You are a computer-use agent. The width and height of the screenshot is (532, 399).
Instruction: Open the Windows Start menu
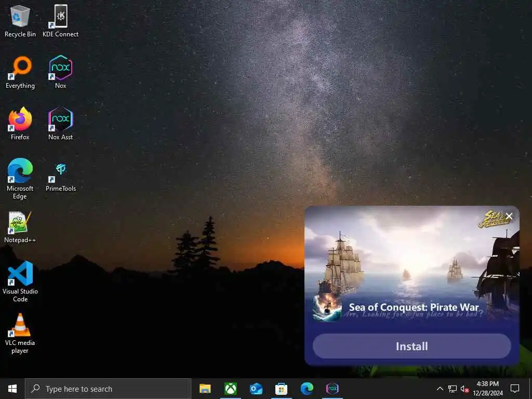click(12, 389)
